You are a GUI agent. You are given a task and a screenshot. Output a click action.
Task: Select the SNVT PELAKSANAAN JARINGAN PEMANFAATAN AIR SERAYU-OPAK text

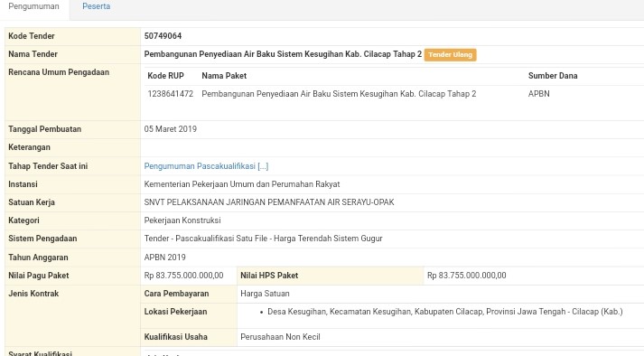click(269, 202)
